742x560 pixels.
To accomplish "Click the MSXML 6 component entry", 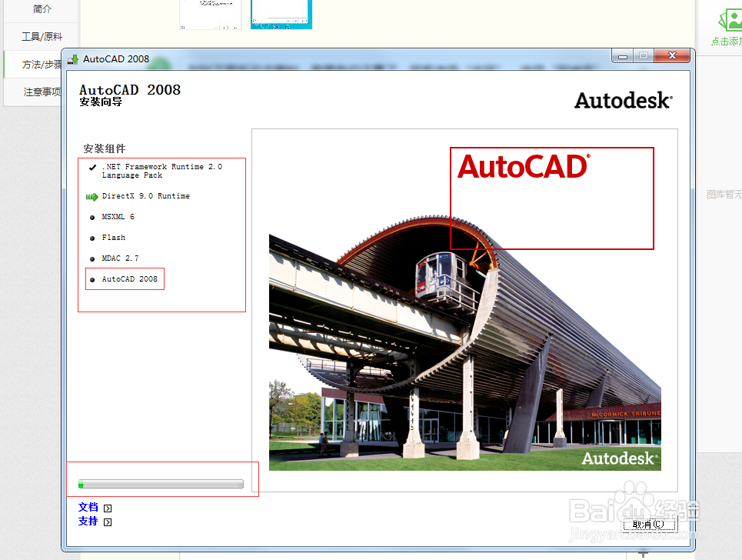I will tap(118, 217).
